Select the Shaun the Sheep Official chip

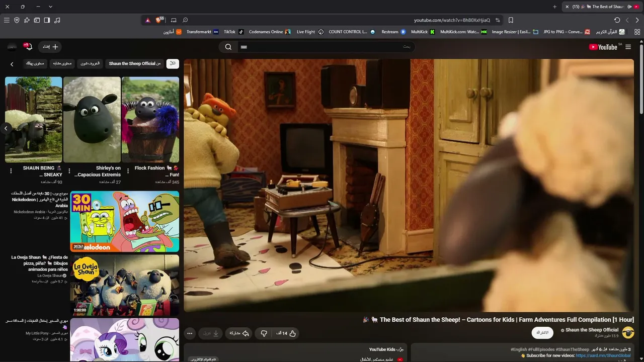tap(135, 64)
